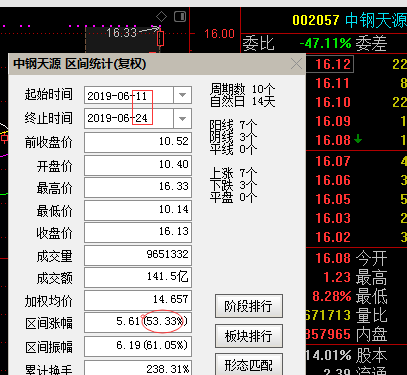Click the 下跌 3个 count
Viewport: 407px width, 375px height.
[233, 185]
